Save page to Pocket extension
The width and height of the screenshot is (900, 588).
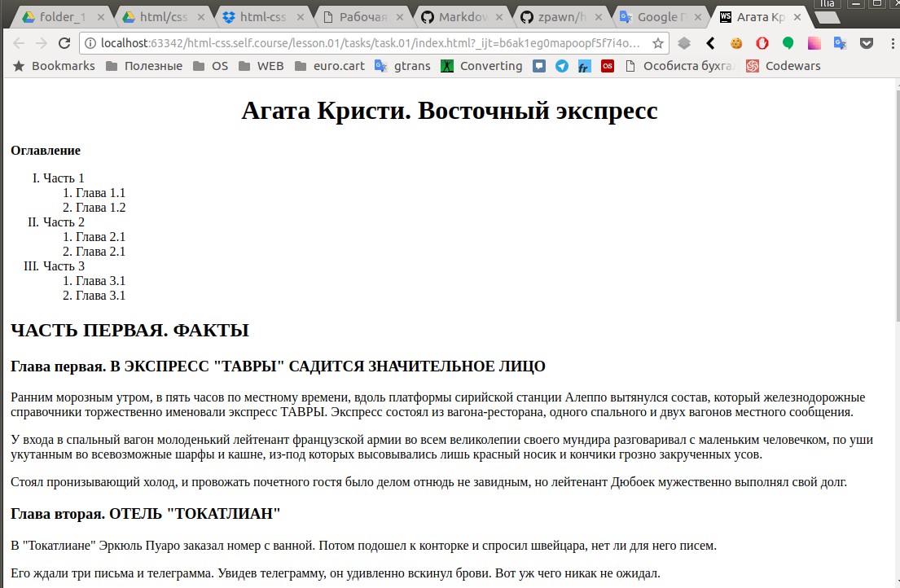866,43
